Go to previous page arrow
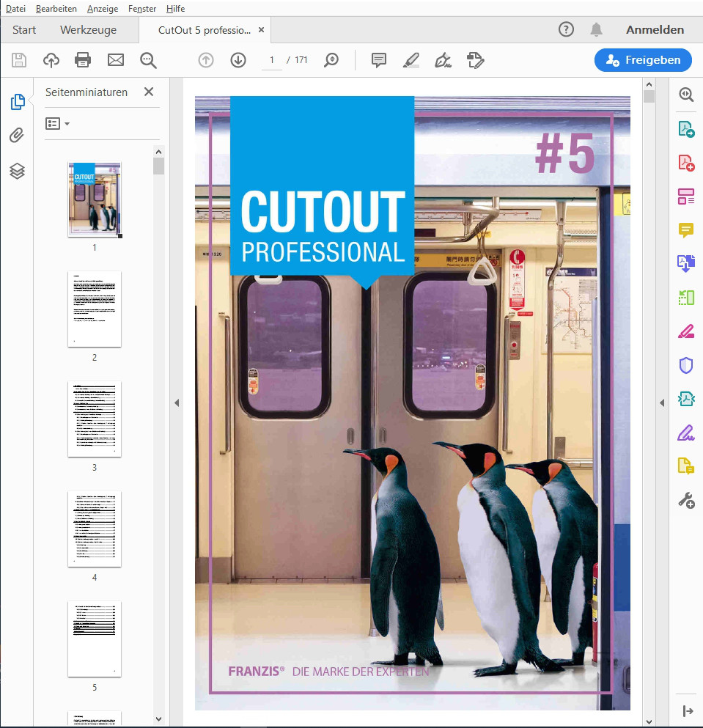 206,60
